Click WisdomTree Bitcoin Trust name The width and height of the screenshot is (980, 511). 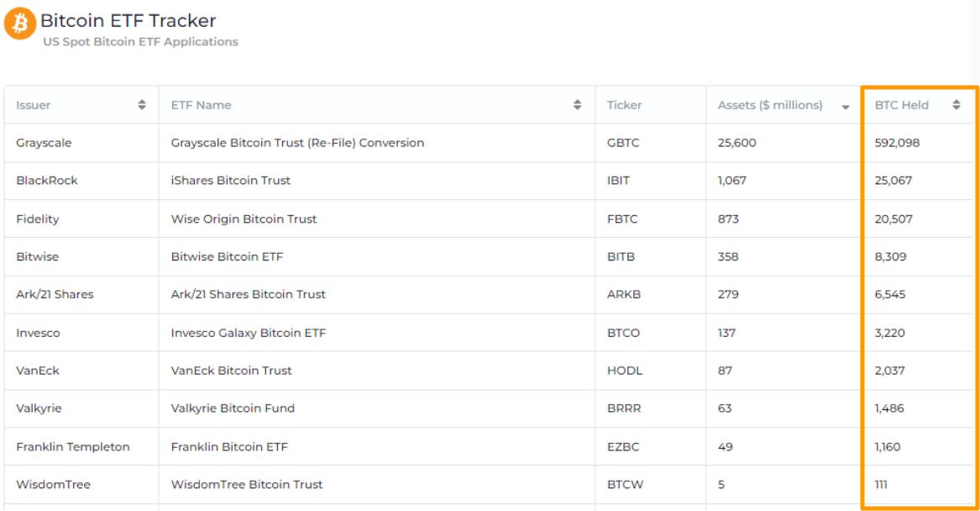(x=246, y=485)
